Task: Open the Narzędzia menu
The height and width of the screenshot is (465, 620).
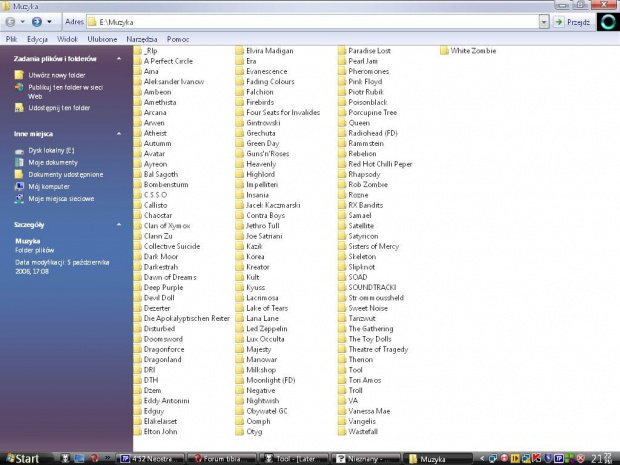Action: [142, 39]
